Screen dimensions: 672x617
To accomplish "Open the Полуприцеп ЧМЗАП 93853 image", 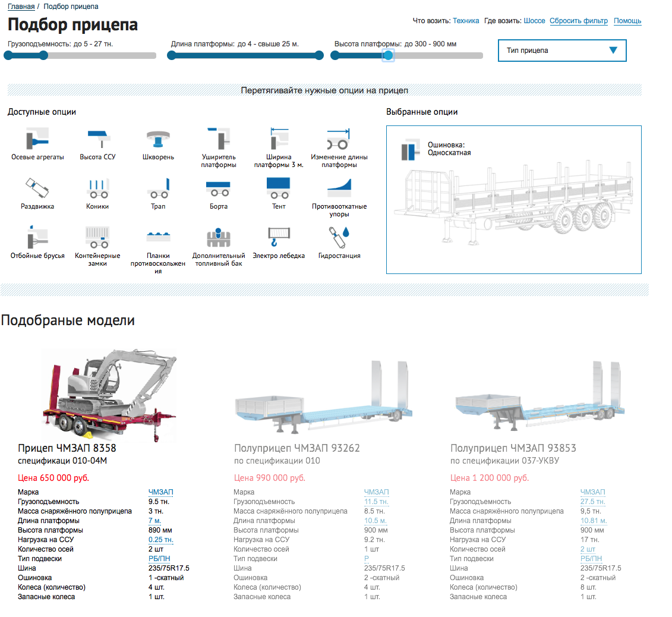I will click(x=540, y=396).
